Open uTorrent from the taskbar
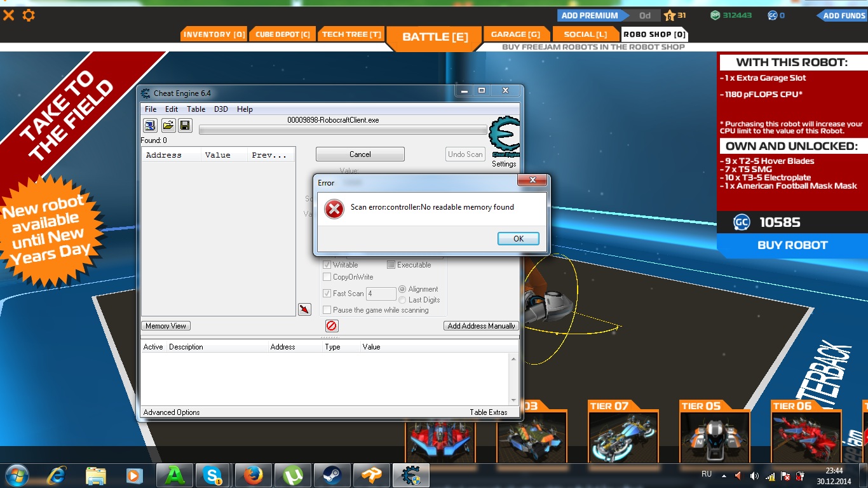 [x=292, y=475]
